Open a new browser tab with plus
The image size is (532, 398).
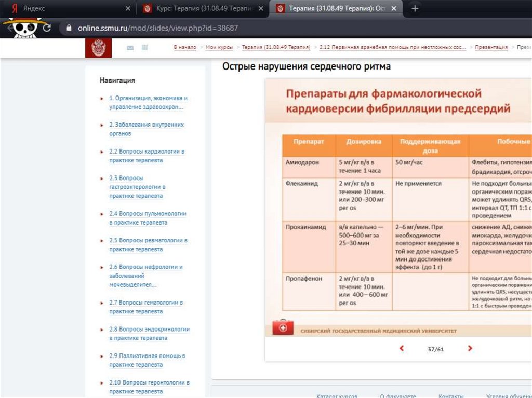click(x=415, y=8)
